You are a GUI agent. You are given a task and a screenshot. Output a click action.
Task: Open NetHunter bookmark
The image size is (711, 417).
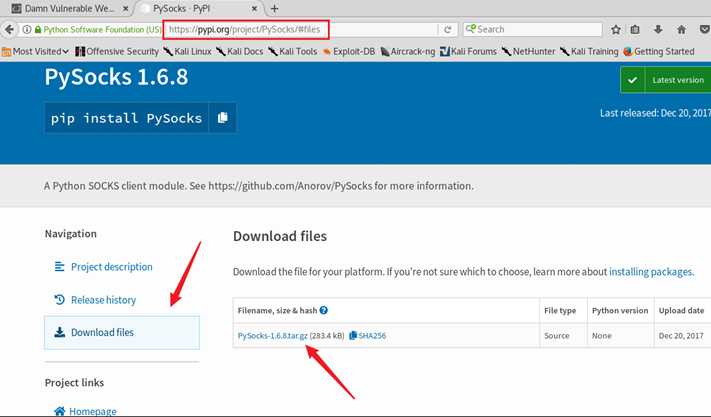[x=529, y=52]
